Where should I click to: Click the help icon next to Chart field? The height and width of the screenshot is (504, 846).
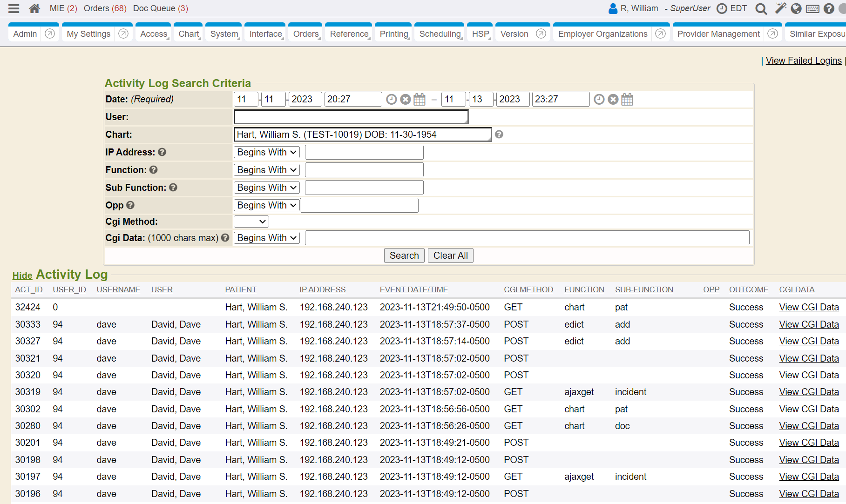[499, 134]
